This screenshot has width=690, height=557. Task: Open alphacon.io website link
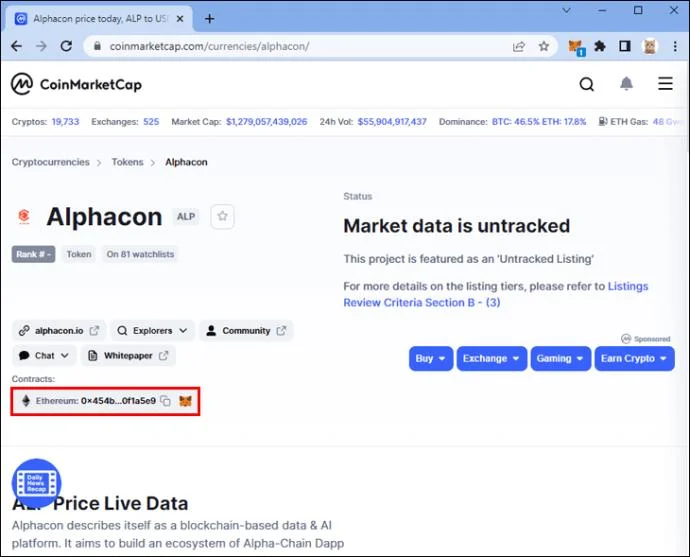pos(59,330)
